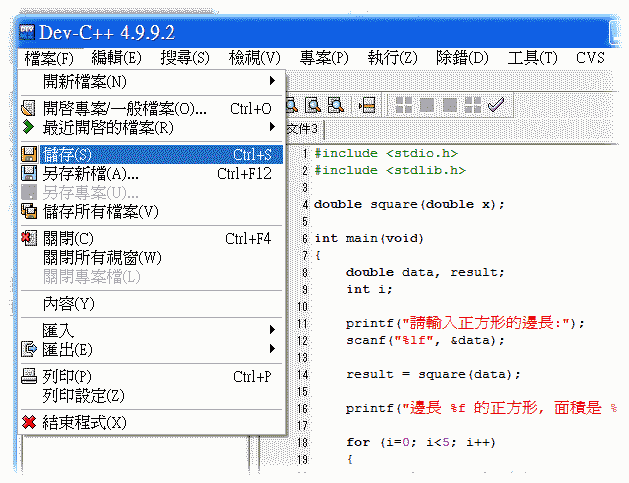Viewport: 629px width, 483px height.
Task: Click the Compile & Run toolbar icon
Action: (x=450, y=105)
